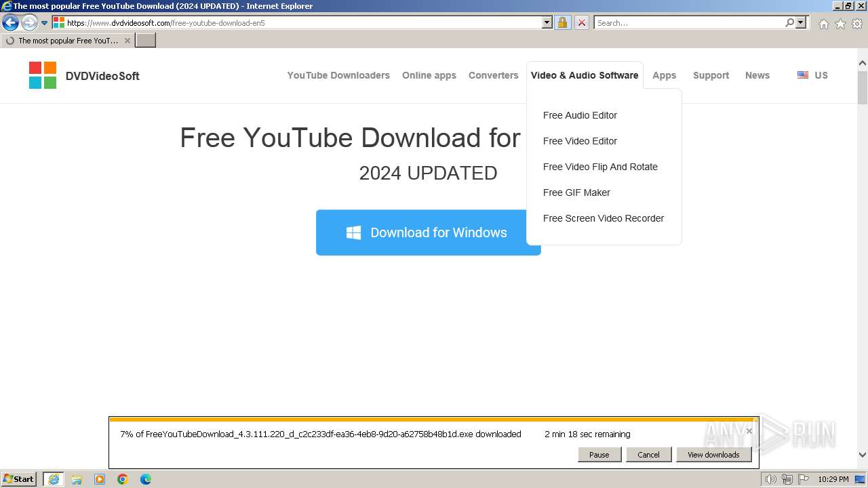This screenshot has width=868, height=488.
Task: Select Free Audio Editor from dropdown
Action: tap(580, 115)
